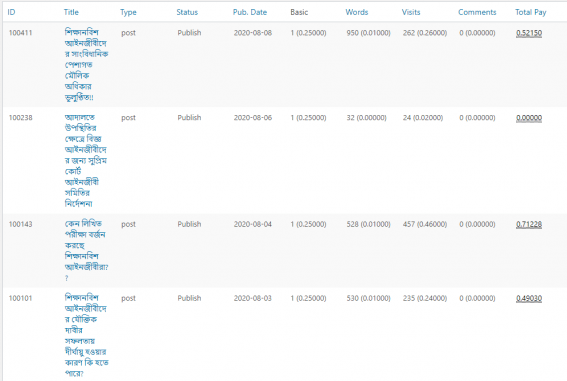Select ID cell 100101
Viewport: 567px width, 381px height.
click(20, 299)
